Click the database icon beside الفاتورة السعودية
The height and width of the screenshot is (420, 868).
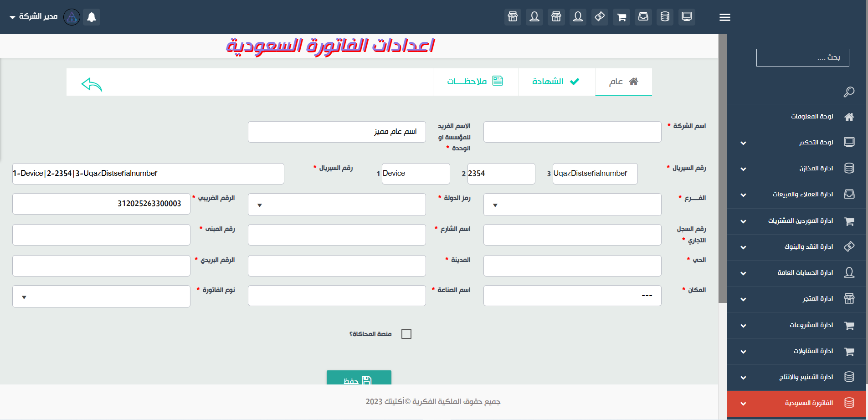pos(849,403)
